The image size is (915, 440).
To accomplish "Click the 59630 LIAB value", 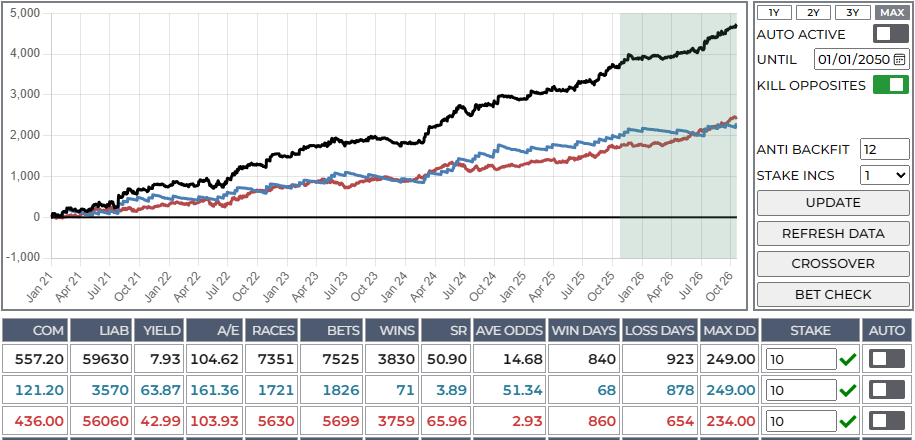I will pos(105,359).
